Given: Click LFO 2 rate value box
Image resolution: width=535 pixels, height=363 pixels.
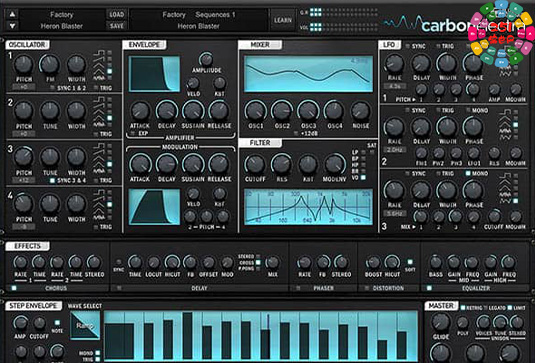Looking at the screenshot, I should pos(395,150).
